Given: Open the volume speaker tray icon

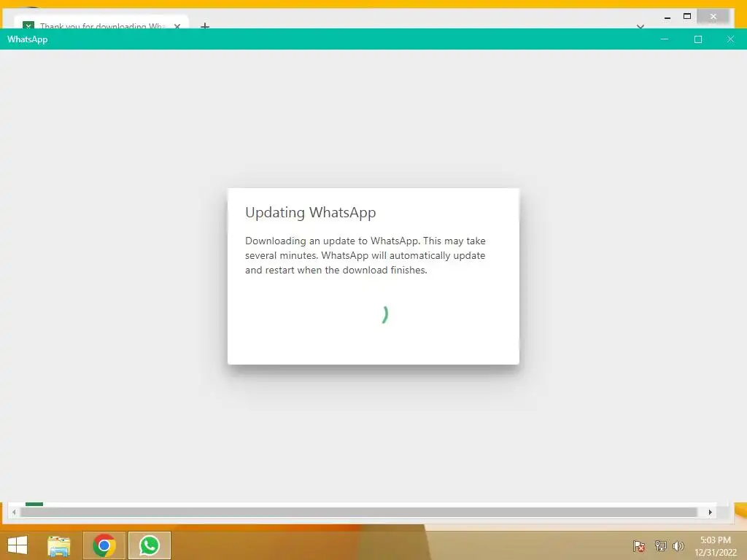Looking at the screenshot, I should click(678, 545).
